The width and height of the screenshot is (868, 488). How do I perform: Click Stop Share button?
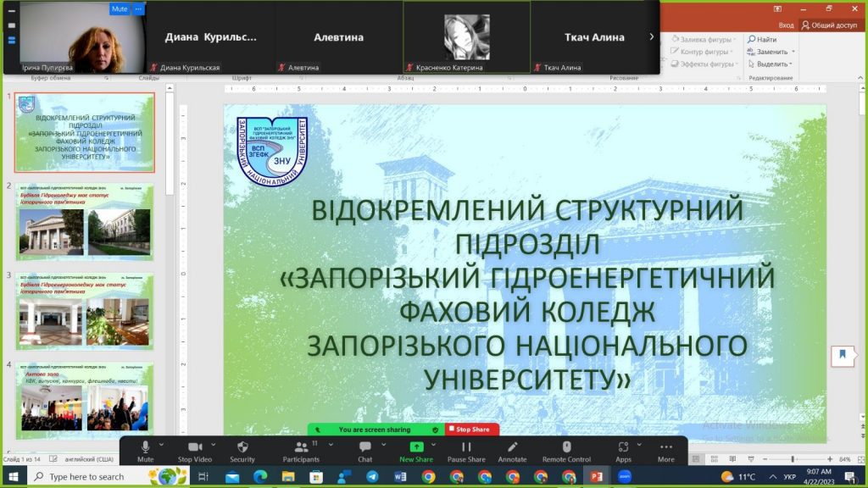(471, 430)
